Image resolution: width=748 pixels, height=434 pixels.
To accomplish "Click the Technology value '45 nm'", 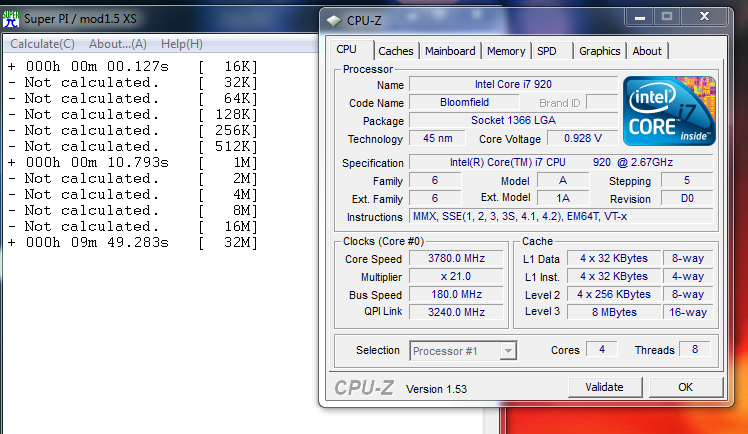I will tap(437, 139).
